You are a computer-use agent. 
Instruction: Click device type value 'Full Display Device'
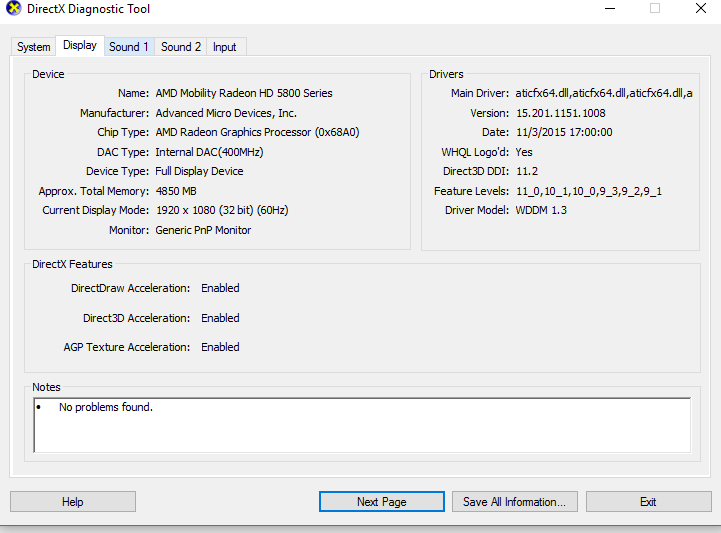[199, 172]
